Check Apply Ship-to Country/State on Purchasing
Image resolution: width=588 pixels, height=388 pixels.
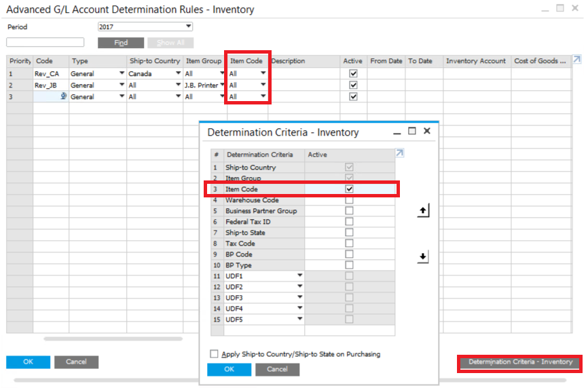215,354
